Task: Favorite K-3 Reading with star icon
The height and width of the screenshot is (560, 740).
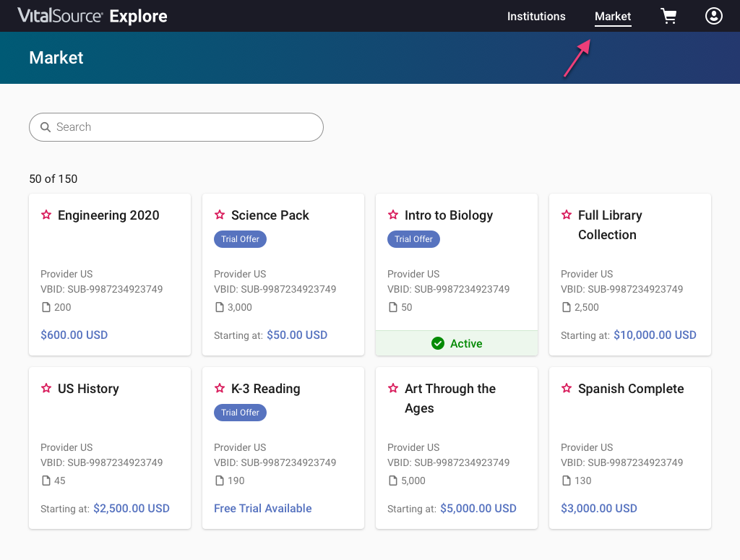Action: [x=220, y=389]
